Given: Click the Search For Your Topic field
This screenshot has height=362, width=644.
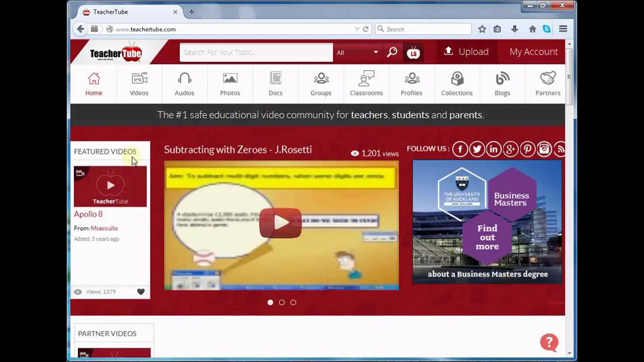Looking at the screenshot, I should tap(256, 52).
